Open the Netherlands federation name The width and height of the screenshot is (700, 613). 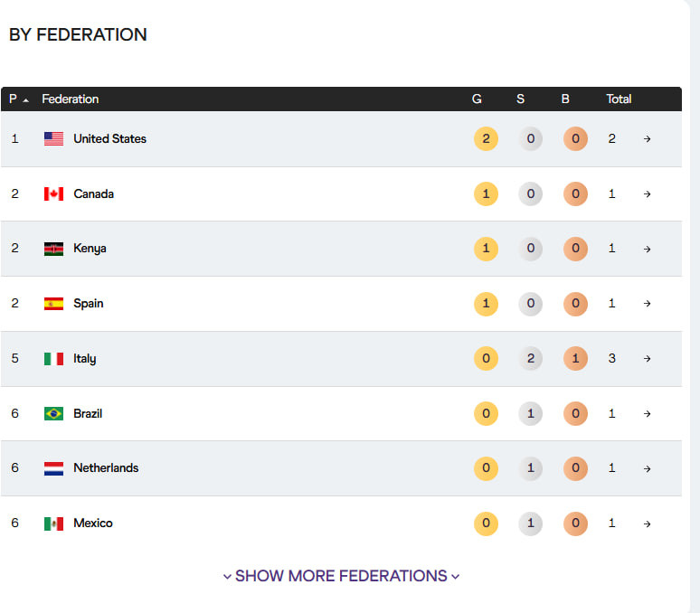[106, 468]
